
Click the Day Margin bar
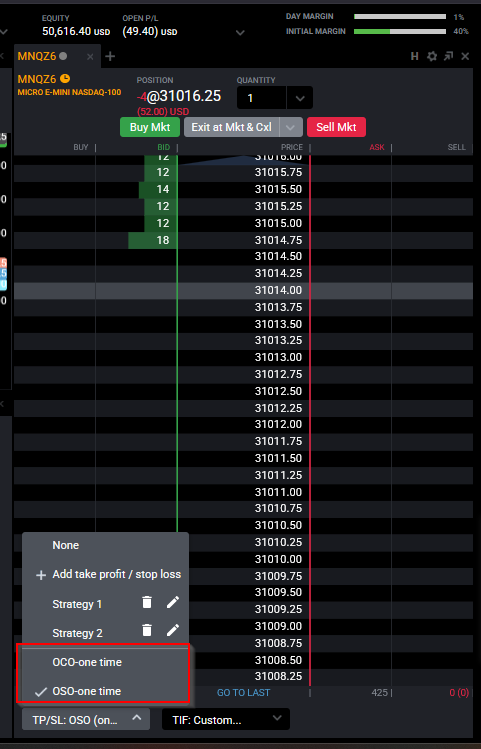pos(400,17)
